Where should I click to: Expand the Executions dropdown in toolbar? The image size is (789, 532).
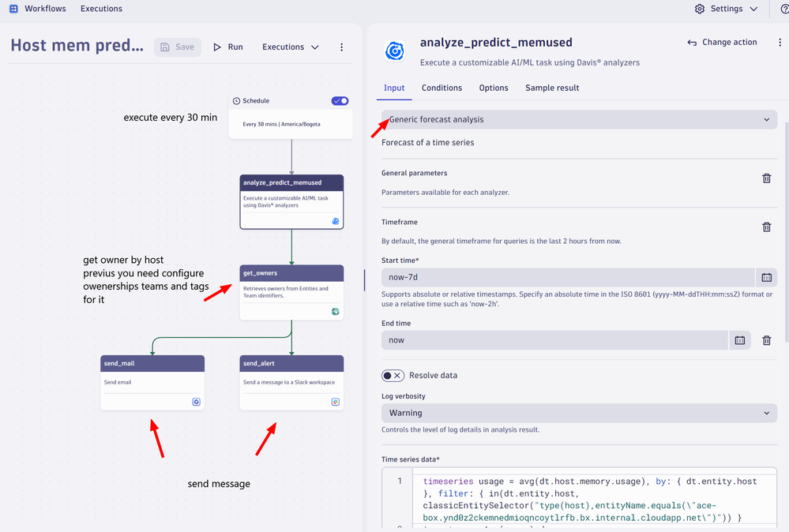click(x=291, y=47)
